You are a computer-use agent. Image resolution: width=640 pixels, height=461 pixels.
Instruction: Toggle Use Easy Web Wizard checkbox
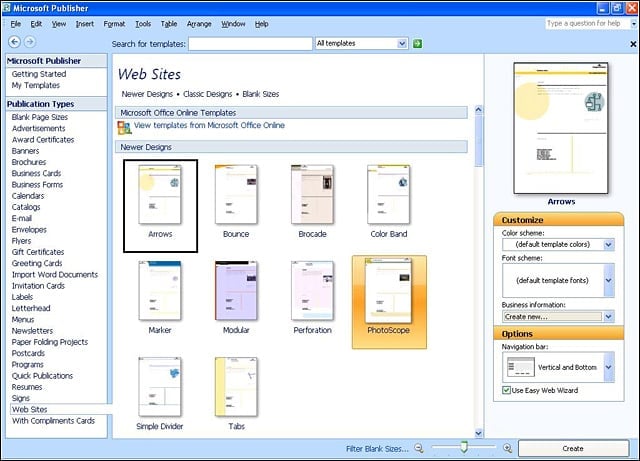[x=506, y=390]
